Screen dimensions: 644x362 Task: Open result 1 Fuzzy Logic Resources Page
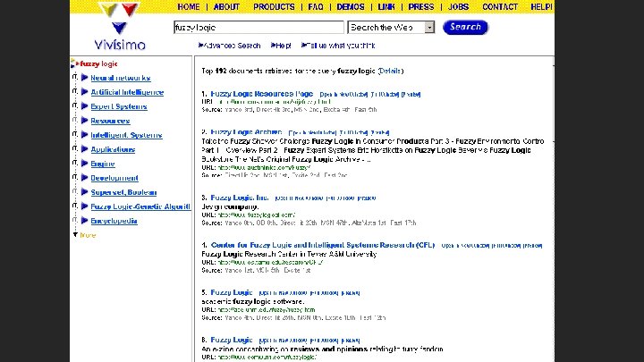pos(261,94)
